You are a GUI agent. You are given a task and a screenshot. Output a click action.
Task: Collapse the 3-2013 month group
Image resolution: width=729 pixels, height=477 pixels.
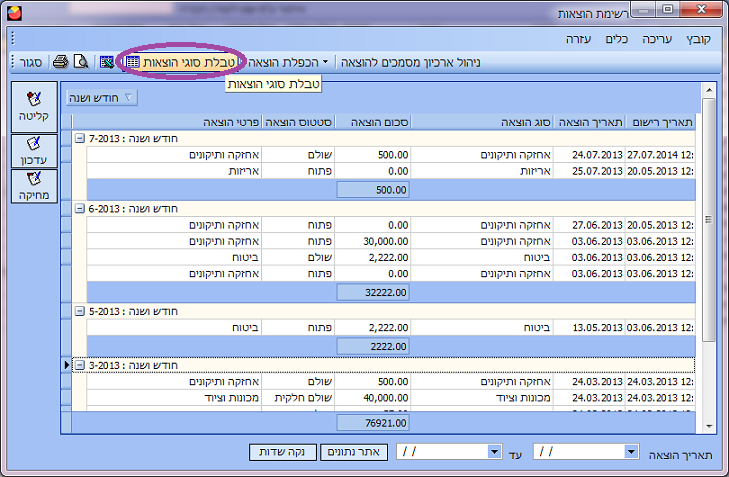[x=80, y=365]
